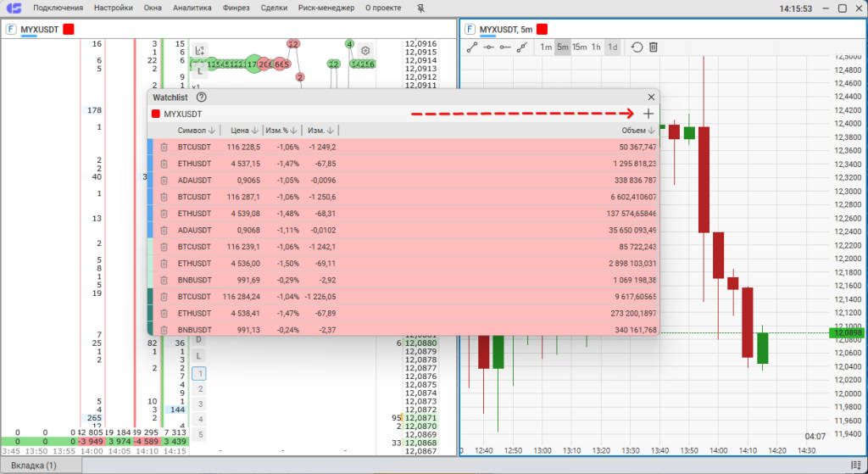Click the plus icon to add a Watchlist symbol
The width and height of the screenshot is (868, 474).
click(648, 114)
